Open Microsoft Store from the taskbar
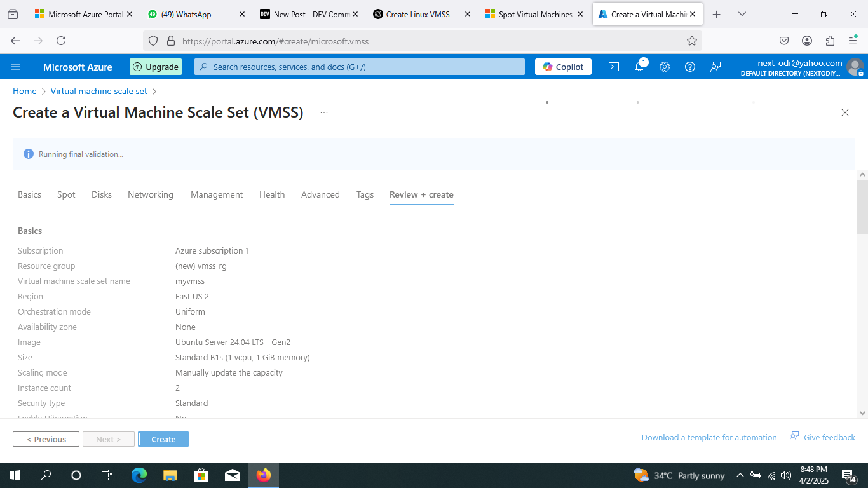 click(x=201, y=475)
